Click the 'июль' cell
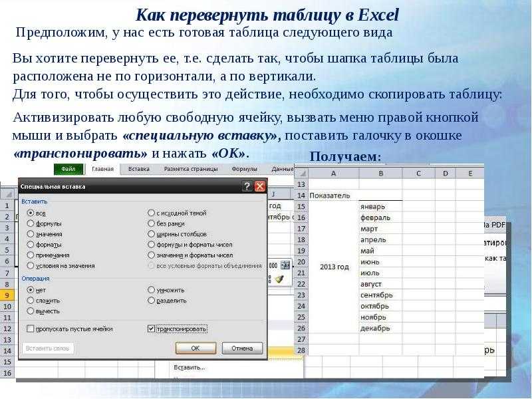The image size is (532, 399). click(380, 273)
